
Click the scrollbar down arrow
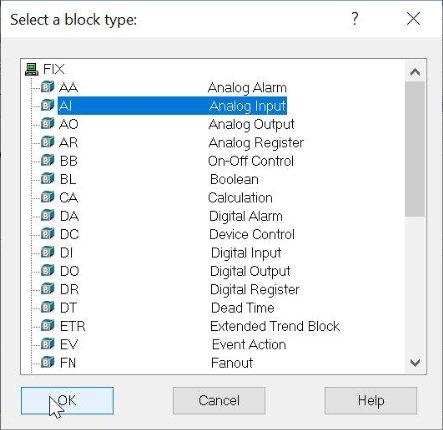click(x=415, y=363)
